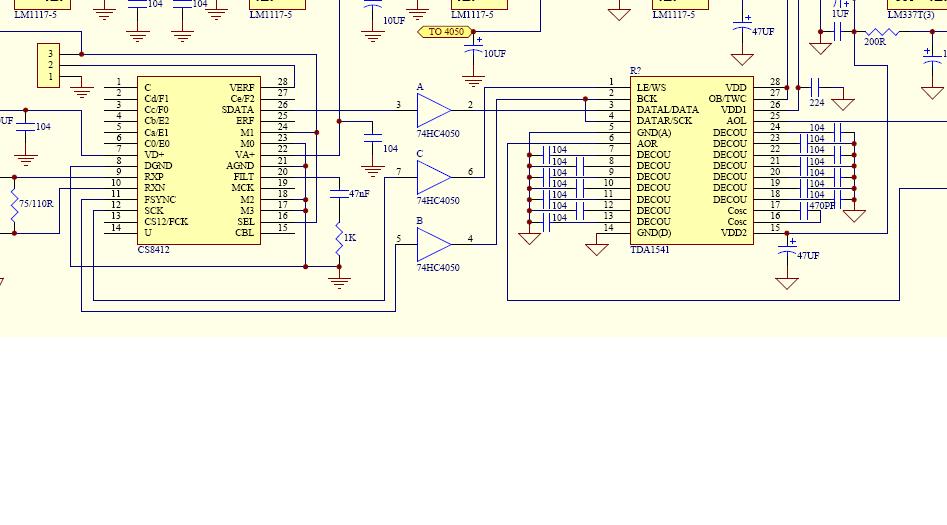Click the 74HC4050 label under buffer B
Screen dimensions: 947x525
pos(438,268)
